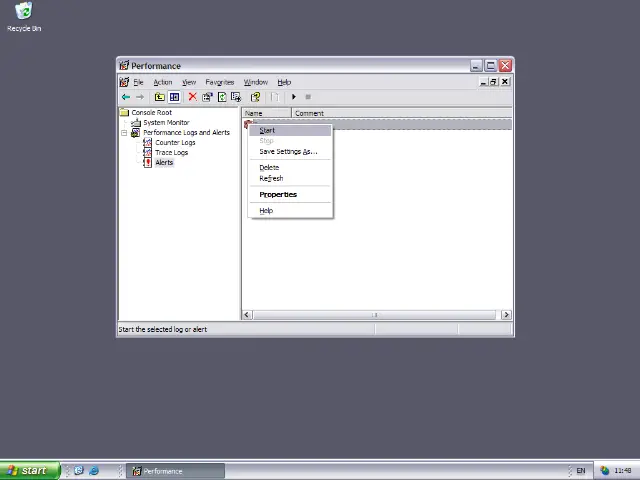The width and height of the screenshot is (640, 480).
Task: Select the Trace Logs tree item
Action: [171, 152]
